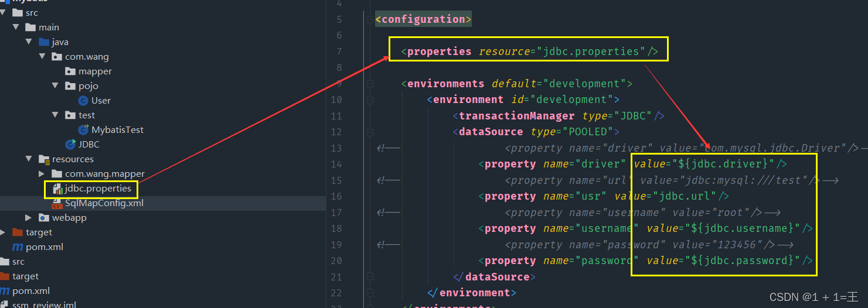Click the SqlMapConfig.xml file icon
The height and width of the screenshot is (308, 868).
tap(57, 203)
